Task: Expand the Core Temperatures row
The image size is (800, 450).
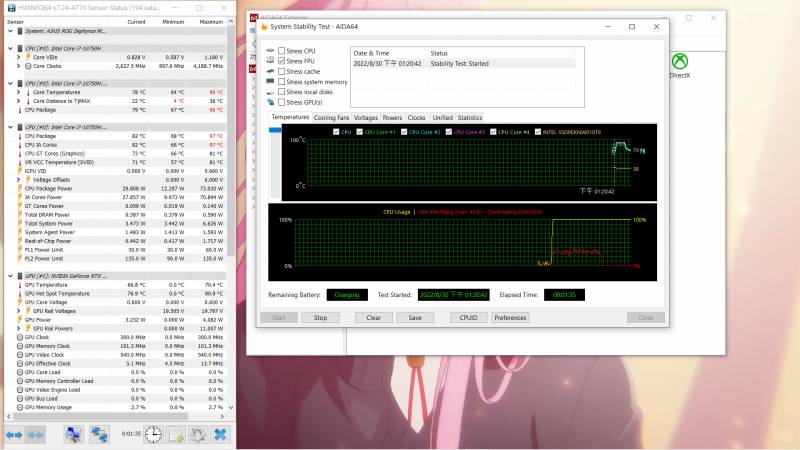Action: pyautogui.click(x=18, y=92)
